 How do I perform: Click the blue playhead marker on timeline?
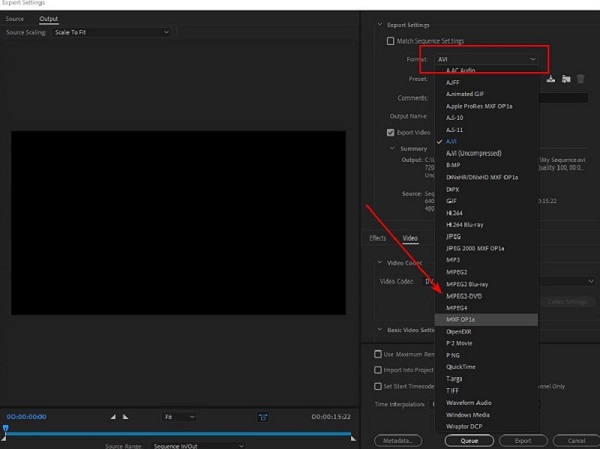click(5, 429)
